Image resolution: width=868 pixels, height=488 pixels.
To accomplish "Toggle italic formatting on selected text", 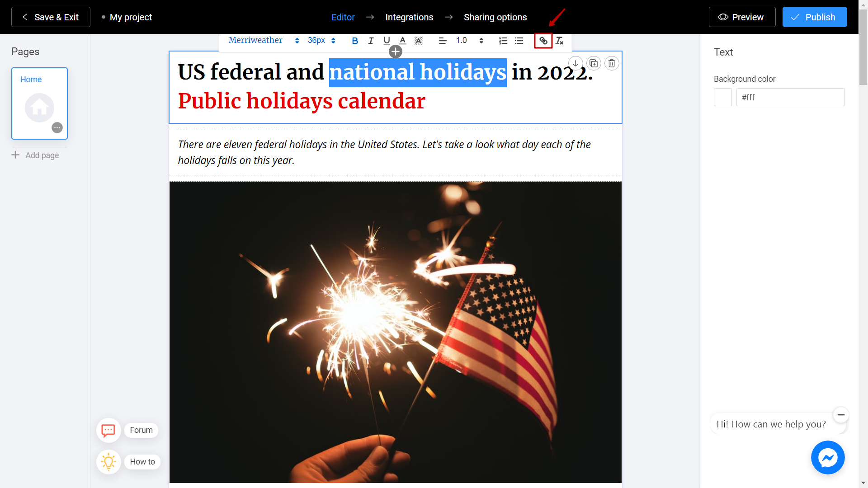I will [370, 41].
